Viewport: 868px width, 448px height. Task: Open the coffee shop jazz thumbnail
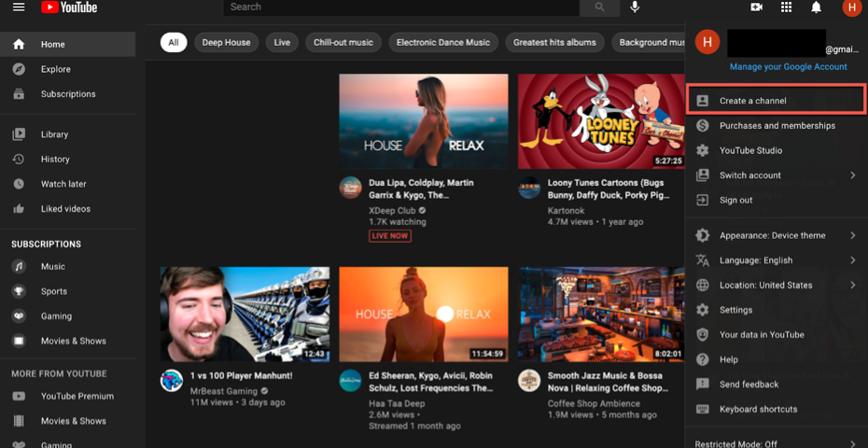pyautogui.click(x=602, y=314)
